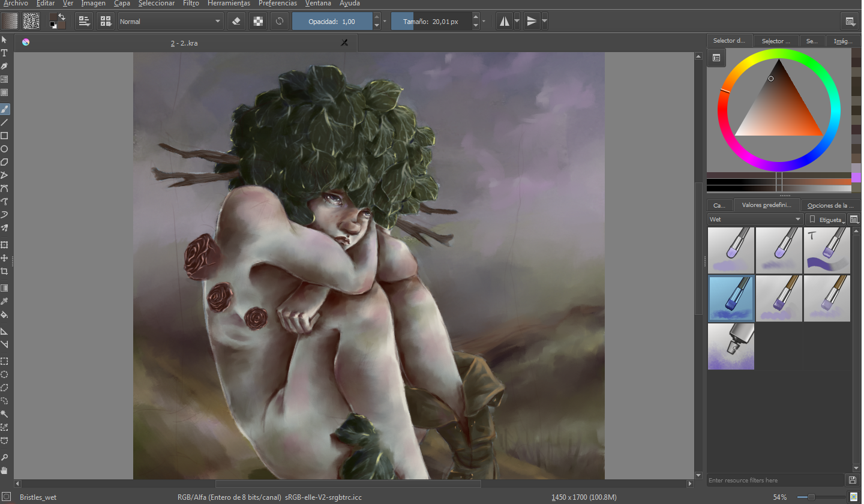Select the Text tool
The height and width of the screenshot is (504, 864).
click(4, 52)
